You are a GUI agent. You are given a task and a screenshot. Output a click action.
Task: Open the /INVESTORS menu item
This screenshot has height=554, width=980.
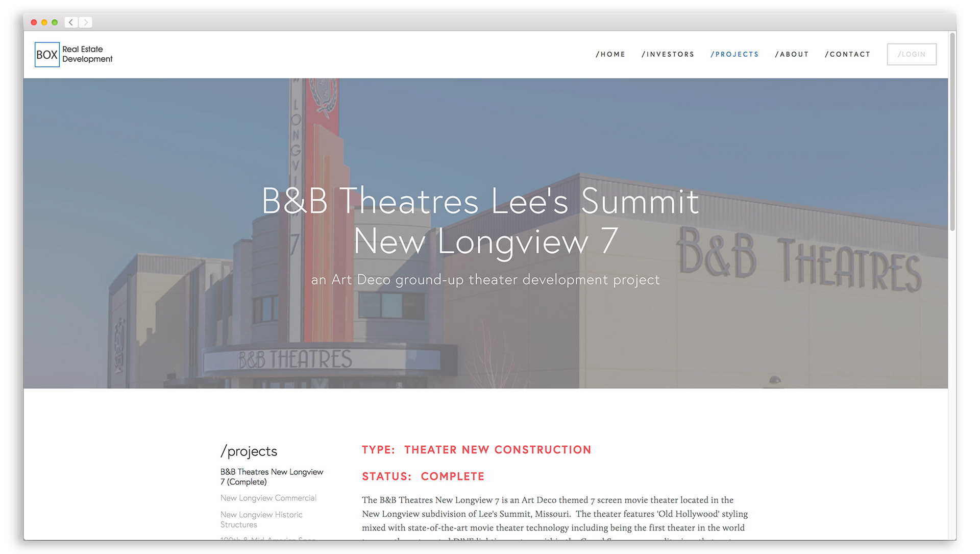tap(668, 54)
